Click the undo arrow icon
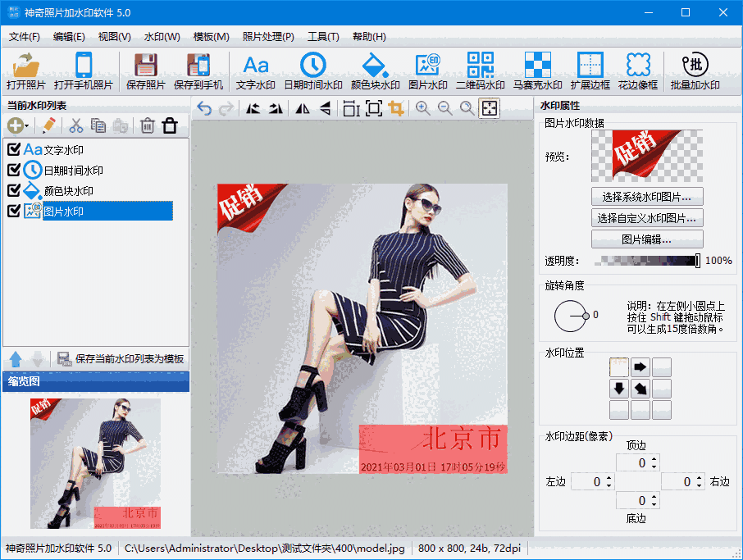This screenshot has width=743, height=560. pos(204,108)
